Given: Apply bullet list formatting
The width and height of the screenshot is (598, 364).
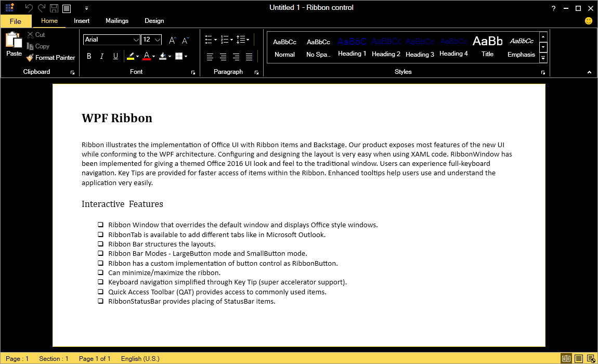Looking at the screenshot, I should tap(209, 38).
